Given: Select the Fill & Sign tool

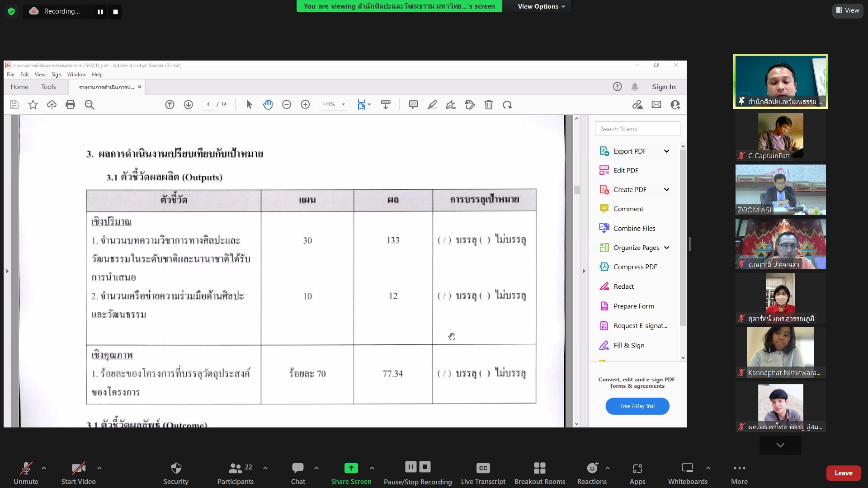Looking at the screenshot, I should tap(628, 345).
